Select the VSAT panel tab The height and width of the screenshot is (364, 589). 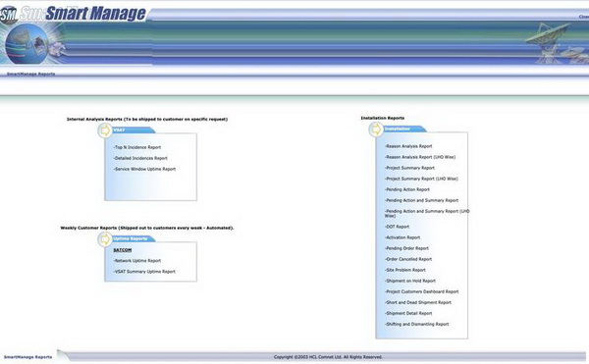[x=134, y=130]
